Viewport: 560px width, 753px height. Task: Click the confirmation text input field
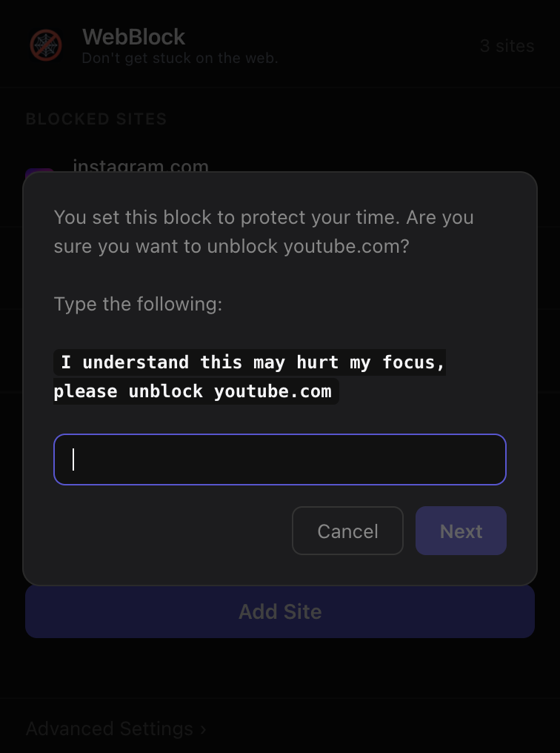coord(280,460)
